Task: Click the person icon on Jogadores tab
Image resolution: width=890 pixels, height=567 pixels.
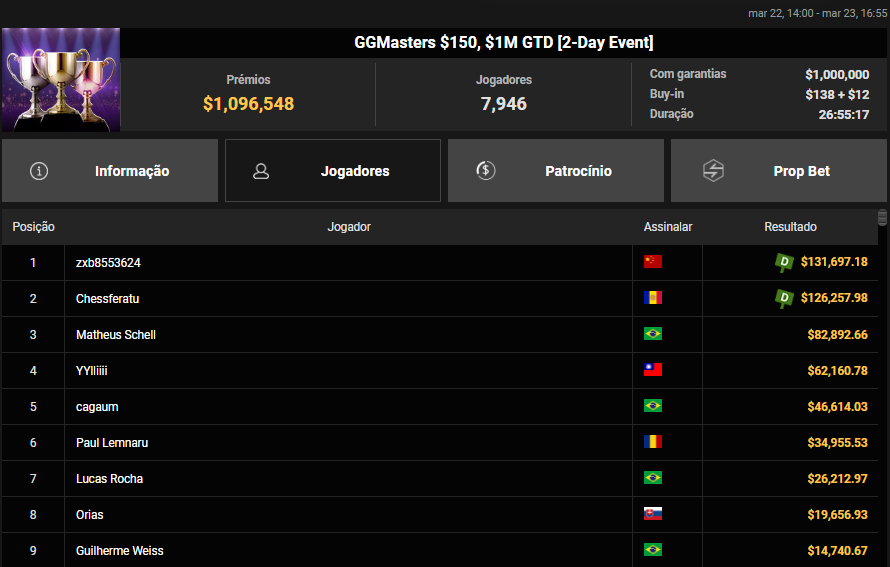Action: (261, 171)
